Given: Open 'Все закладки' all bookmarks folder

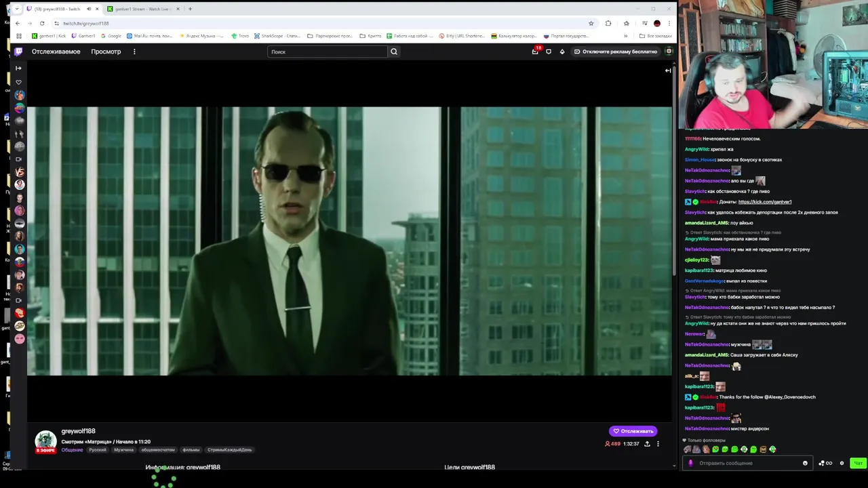Looking at the screenshot, I should click(x=655, y=36).
